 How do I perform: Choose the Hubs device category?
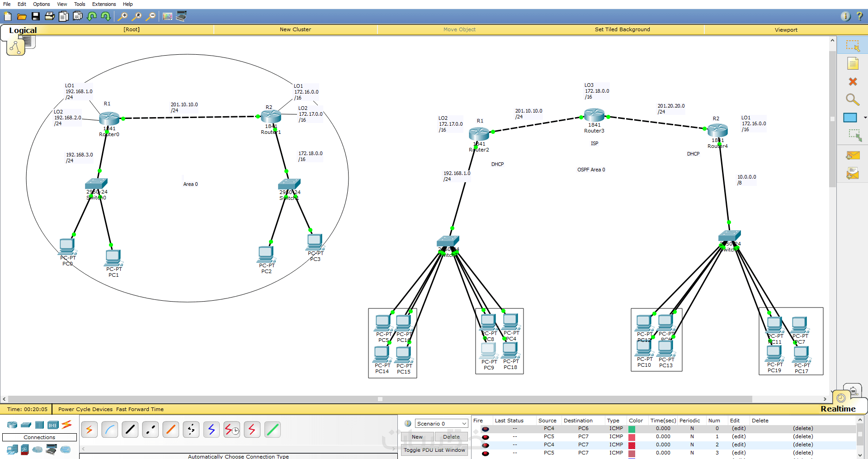coord(40,425)
